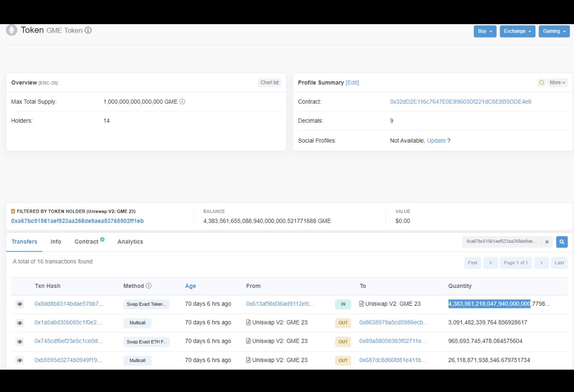Viewport: 574px width, 392px height.
Task: Open the Buy dropdown
Action: 485,31
